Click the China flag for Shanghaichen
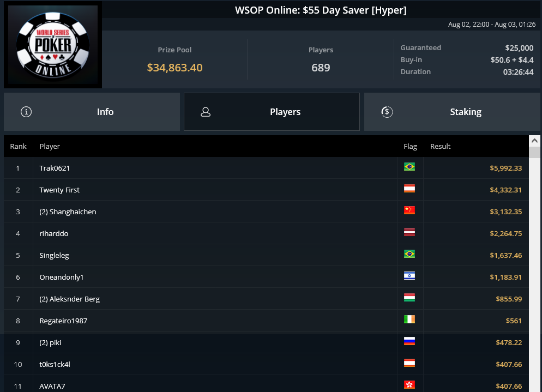 [x=409, y=210]
